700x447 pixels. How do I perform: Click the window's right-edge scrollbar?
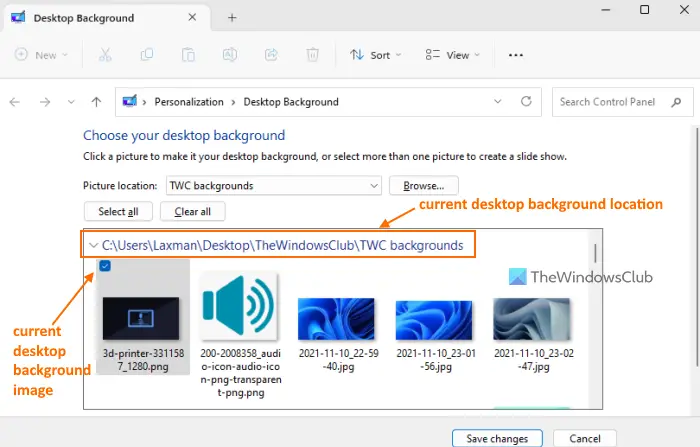pos(696,246)
